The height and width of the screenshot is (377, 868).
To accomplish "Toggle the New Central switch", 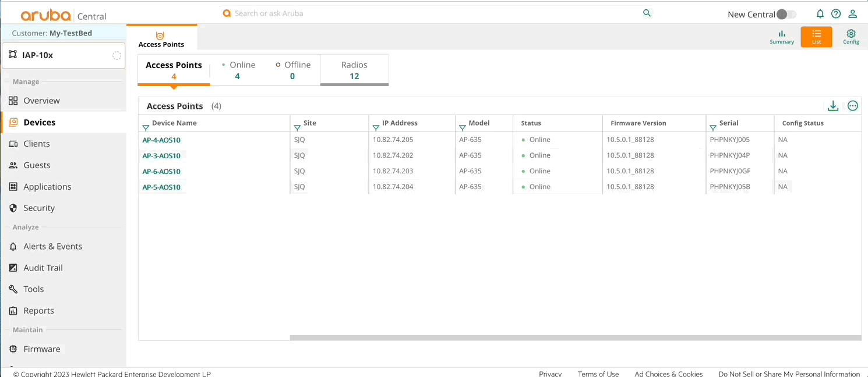I will (x=786, y=15).
